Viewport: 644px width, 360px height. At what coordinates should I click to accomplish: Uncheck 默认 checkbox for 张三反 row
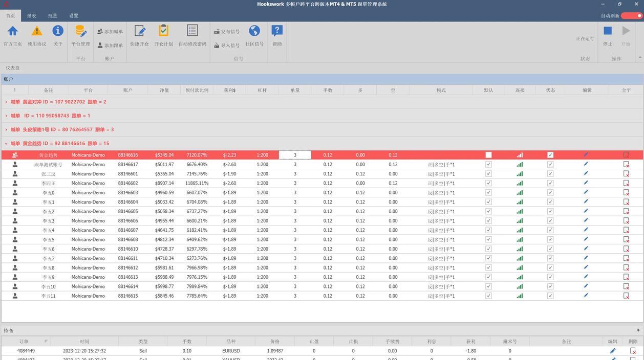488,174
